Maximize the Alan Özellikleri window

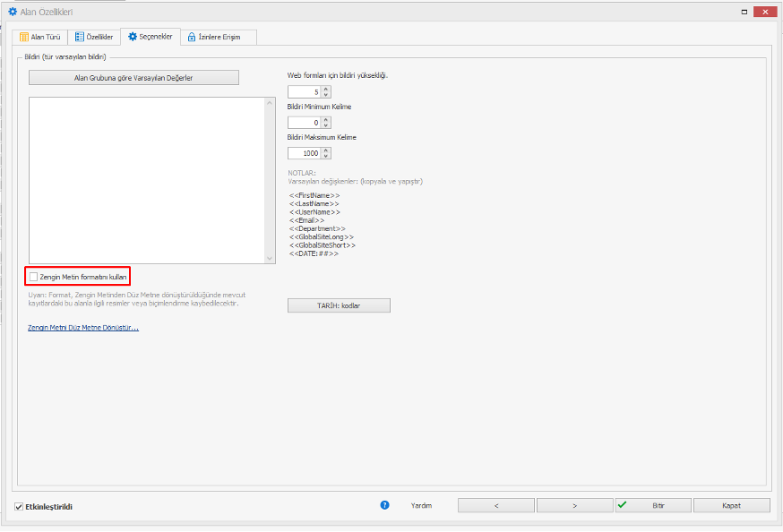click(x=744, y=12)
